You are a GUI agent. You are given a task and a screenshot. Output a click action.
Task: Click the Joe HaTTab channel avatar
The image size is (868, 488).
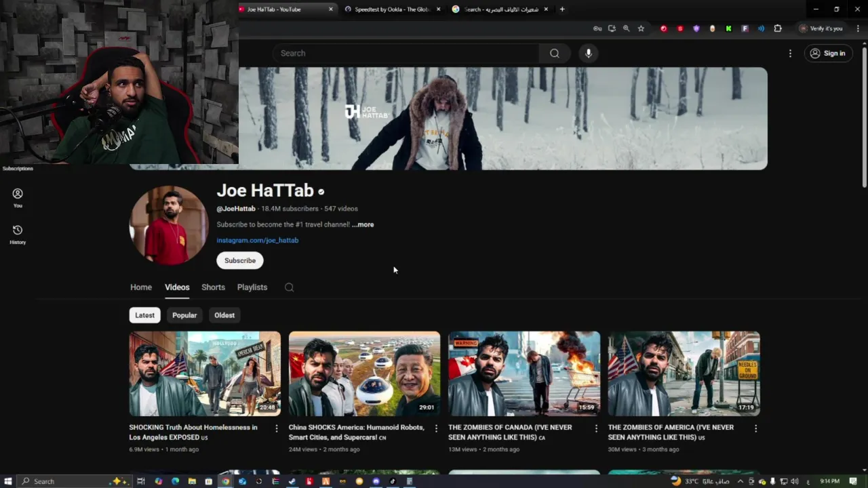[168, 225]
